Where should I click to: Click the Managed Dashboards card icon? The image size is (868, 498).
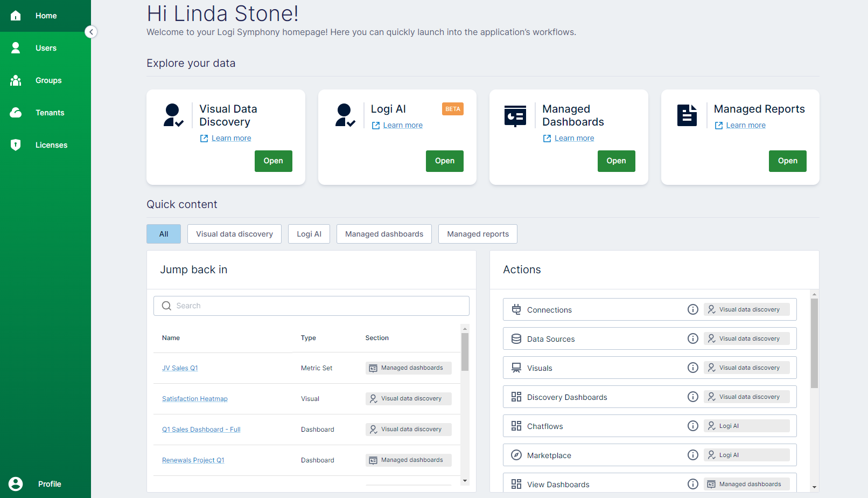[x=515, y=116]
